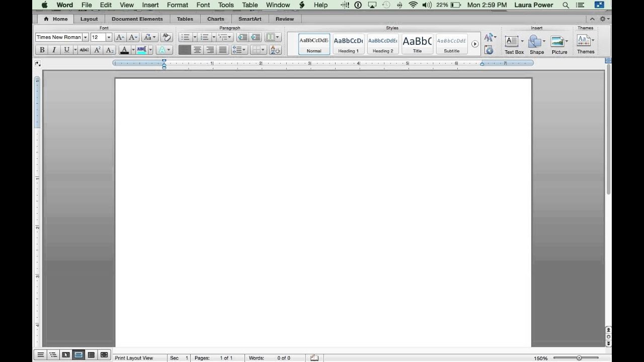The width and height of the screenshot is (644, 362).
Task: Apply font color with underlined A
Action: [x=125, y=50]
